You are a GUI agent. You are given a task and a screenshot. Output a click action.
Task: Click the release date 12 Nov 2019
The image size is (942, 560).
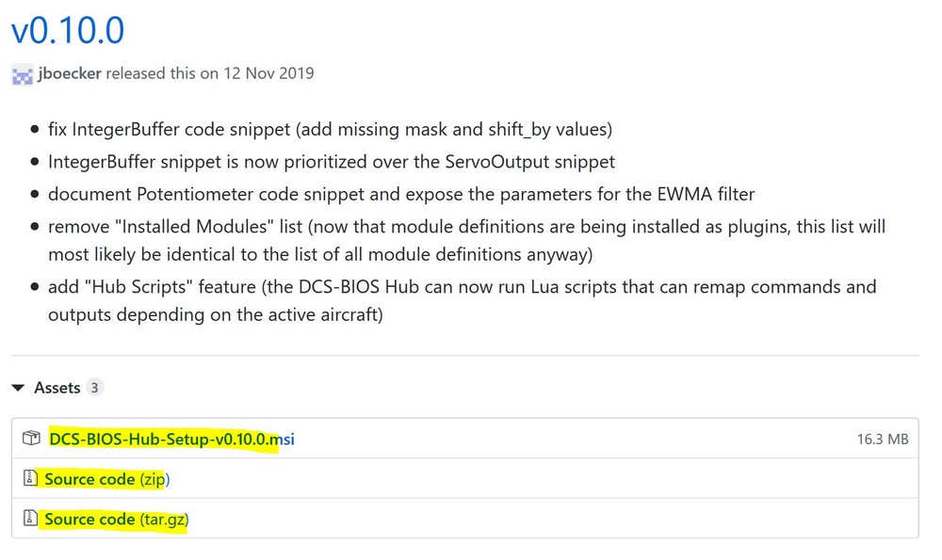[x=268, y=73]
